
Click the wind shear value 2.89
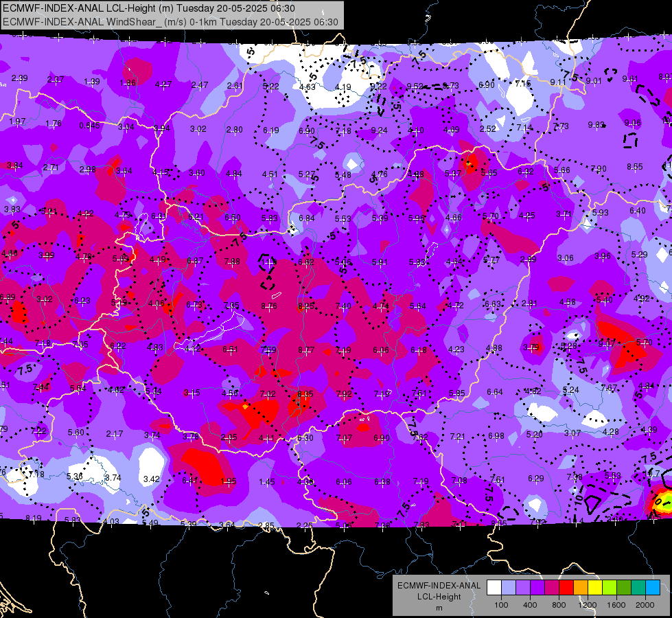point(529,260)
